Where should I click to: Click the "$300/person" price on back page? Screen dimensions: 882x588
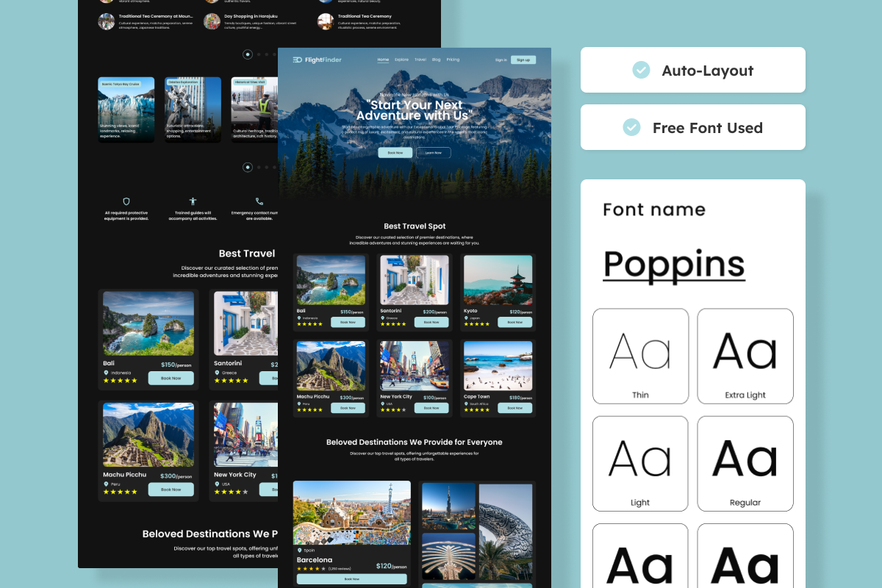tap(176, 476)
